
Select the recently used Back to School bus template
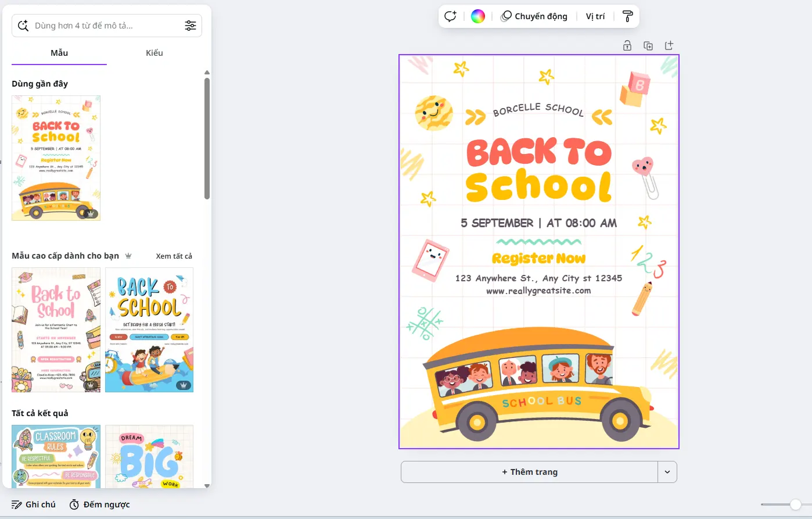click(56, 158)
